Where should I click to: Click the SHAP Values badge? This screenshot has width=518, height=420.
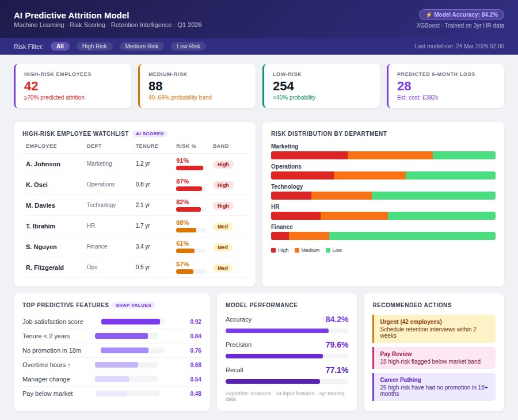[134, 305]
